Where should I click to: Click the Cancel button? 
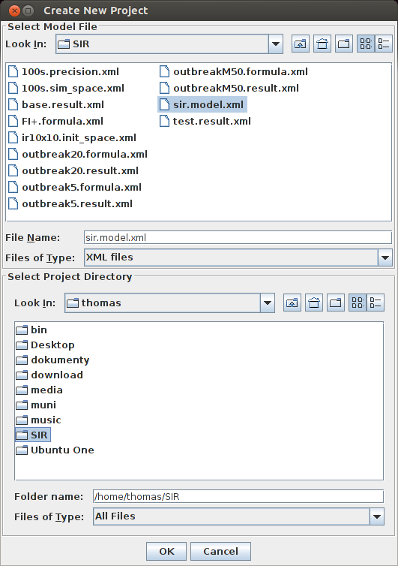click(x=220, y=551)
